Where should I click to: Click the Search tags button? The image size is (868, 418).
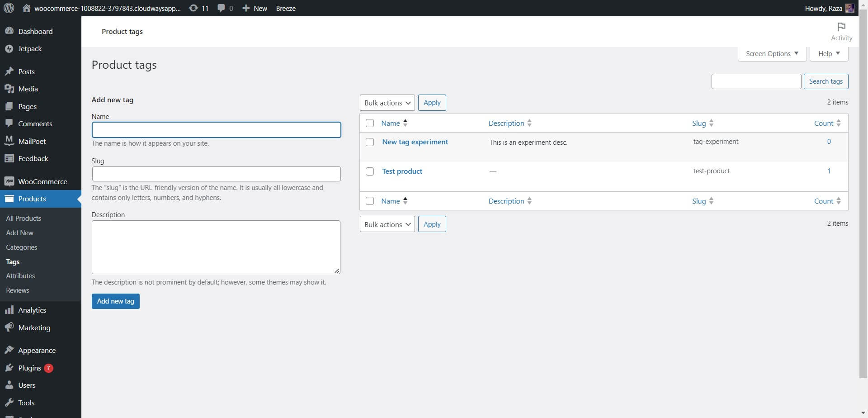click(x=826, y=81)
